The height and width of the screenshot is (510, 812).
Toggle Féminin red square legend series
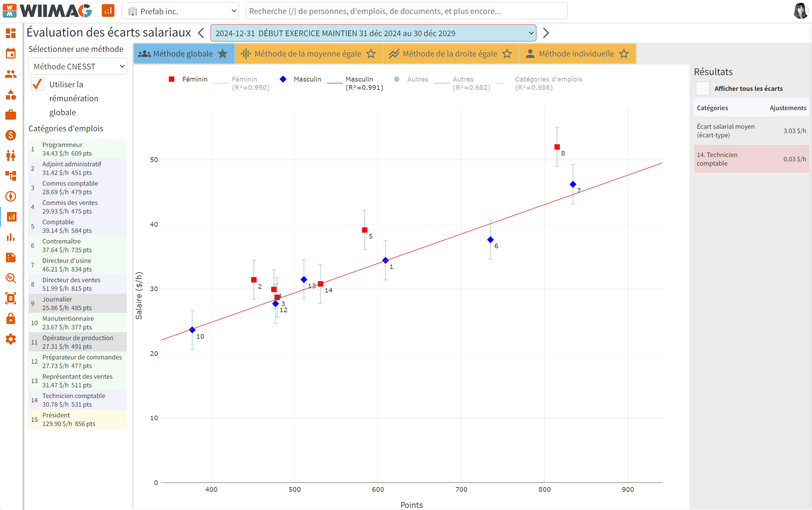pos(188,79)
